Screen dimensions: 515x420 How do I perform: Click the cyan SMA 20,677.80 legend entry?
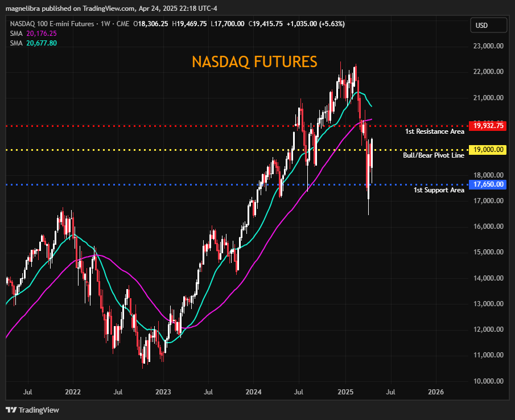tap(33, 43)
